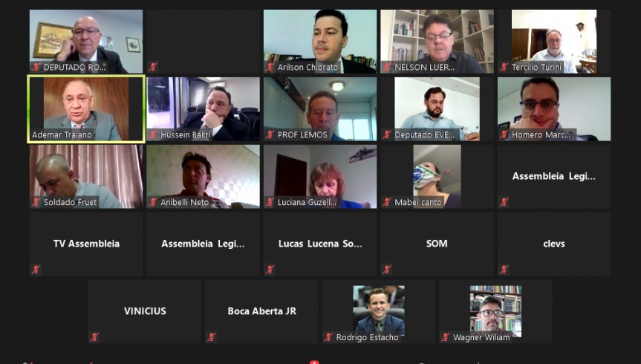
Task: Select the blank muted tile in top row
Action: tap(204, 42)
